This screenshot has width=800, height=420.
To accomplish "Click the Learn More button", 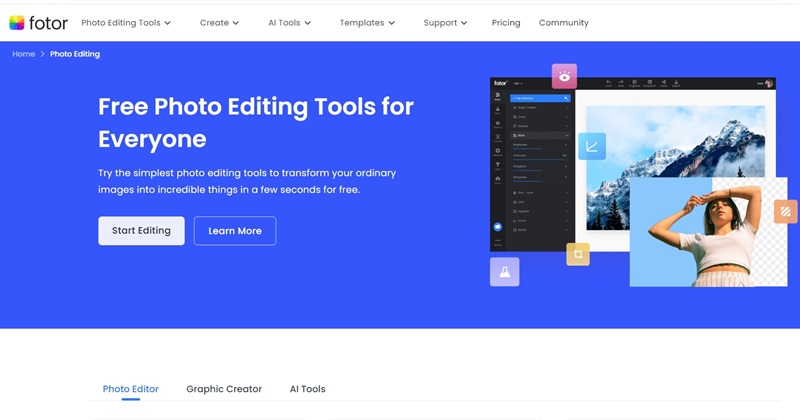I will pyautogui.click(x=235, y=231).
